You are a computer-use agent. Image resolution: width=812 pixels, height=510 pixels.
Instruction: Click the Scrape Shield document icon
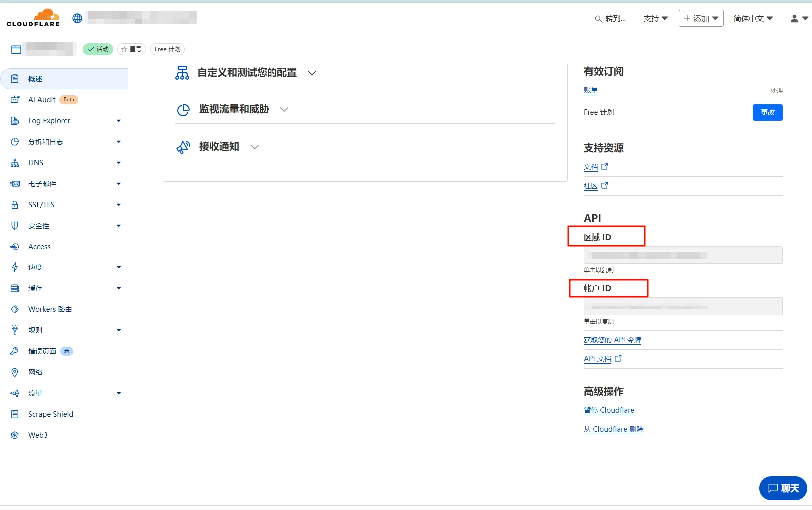click(15, 414)
